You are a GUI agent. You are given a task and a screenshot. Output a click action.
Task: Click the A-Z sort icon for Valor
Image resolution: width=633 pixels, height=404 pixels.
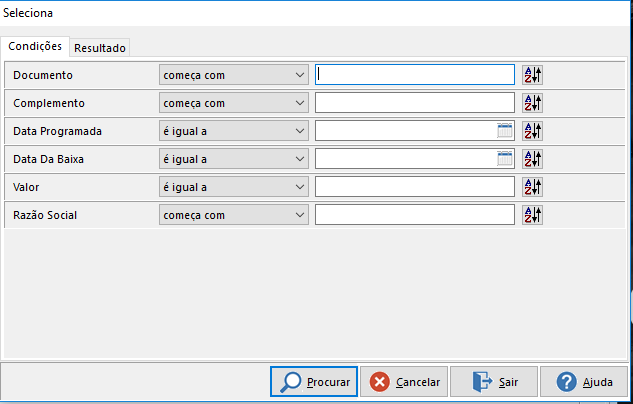(x=532, y=187)
